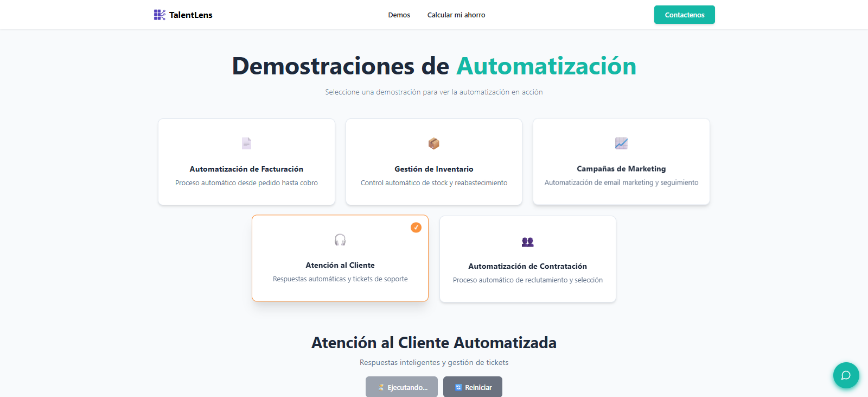The image size is (868, 397).
Task: Click the headphones support icon
Action: (340, 240)
